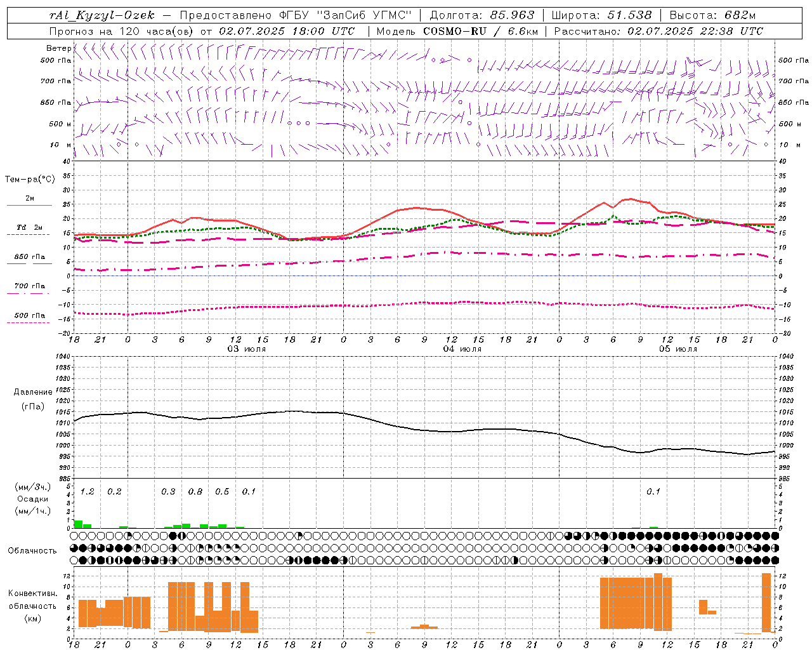
Task: Click the 03 июля date label
Action: [247, 349]
